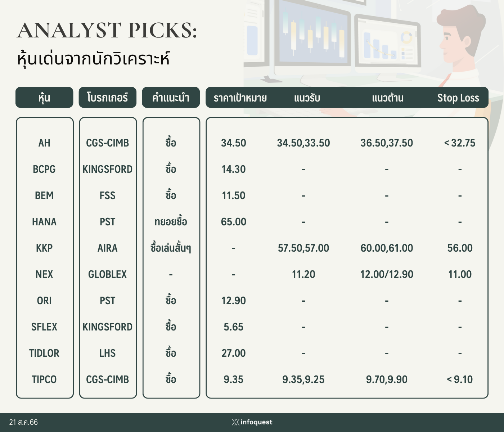Click KKP support value 57.50,57.00
The width and height of the screenshot is (504, 432).
(303, 248)
